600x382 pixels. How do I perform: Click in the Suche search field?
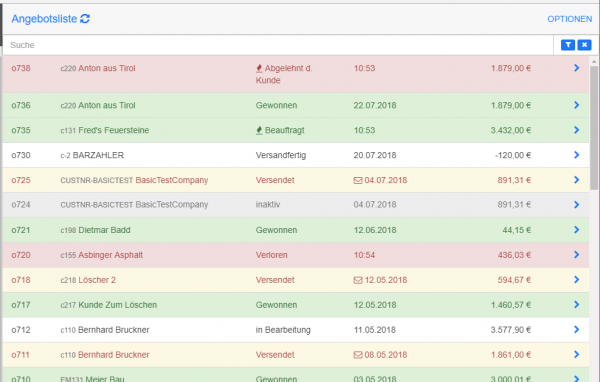click(x=278, y=45)
